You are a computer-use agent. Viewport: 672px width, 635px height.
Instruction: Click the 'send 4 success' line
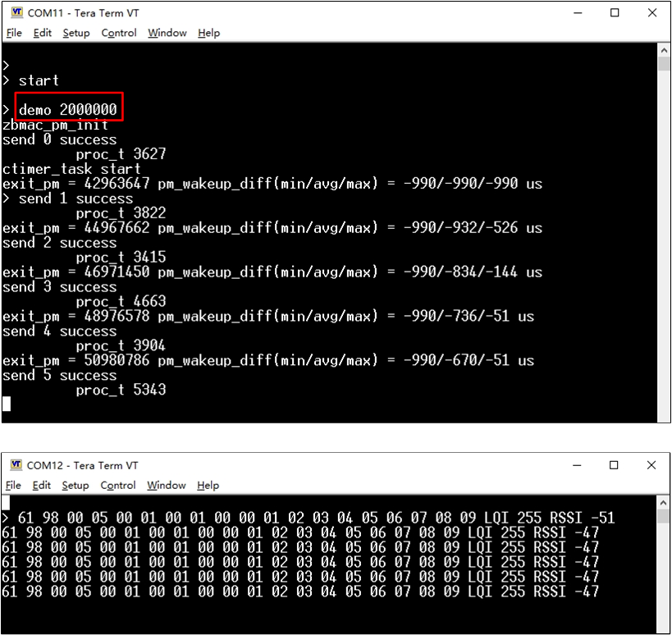point(59,331)
